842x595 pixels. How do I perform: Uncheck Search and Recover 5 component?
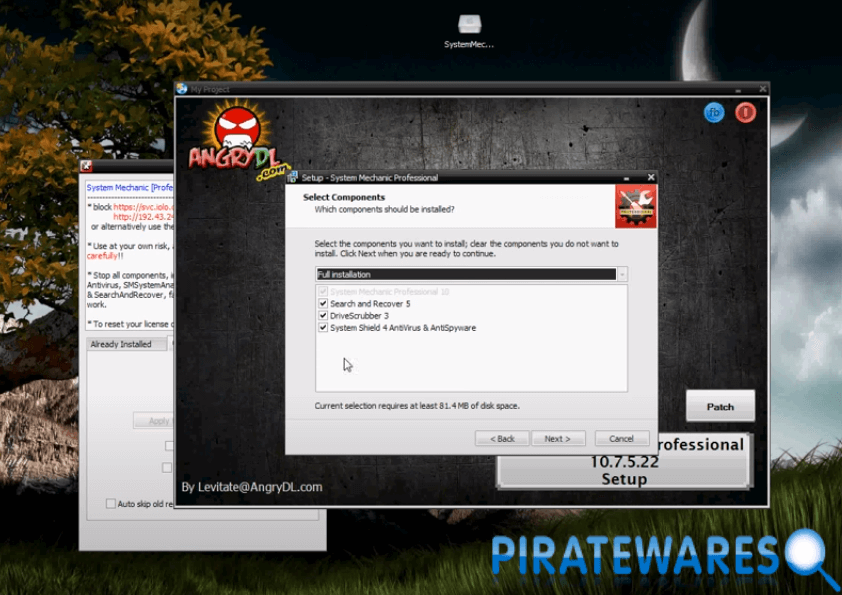323,304
